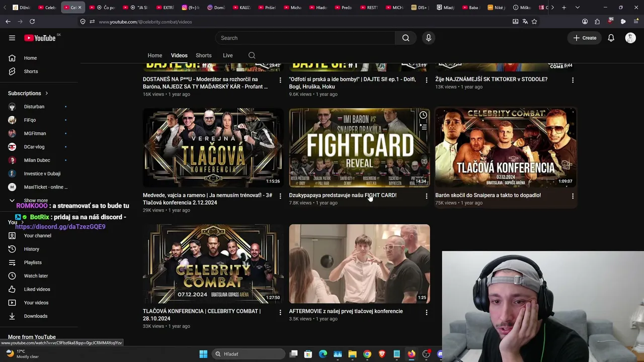Viewport: 644px width, 362px height.
Task: Switch to the Dlžníc browser tab
Action: (21, 8)
